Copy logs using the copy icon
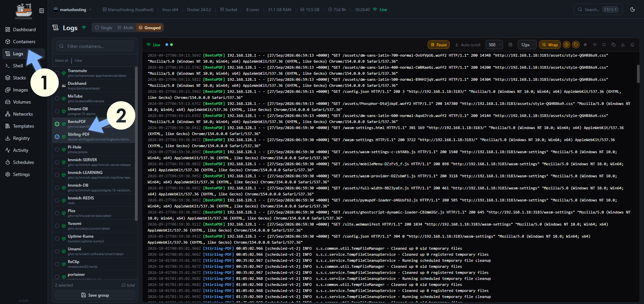 (613, 45)
